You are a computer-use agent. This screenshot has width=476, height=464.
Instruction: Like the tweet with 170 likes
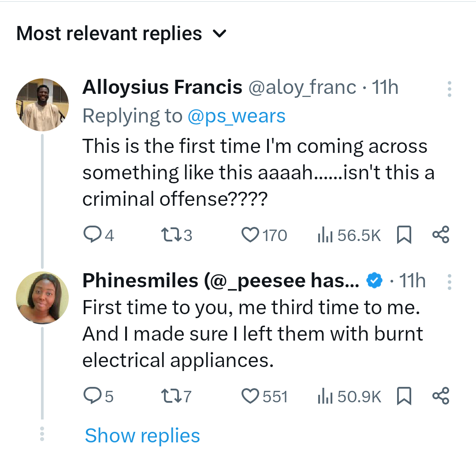[251, 235]
